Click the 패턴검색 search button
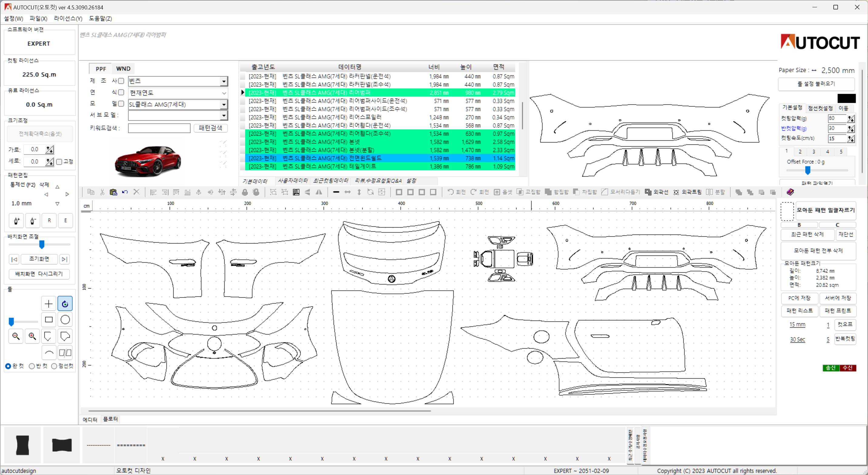868x475 pixels. [x=211, y=128]
